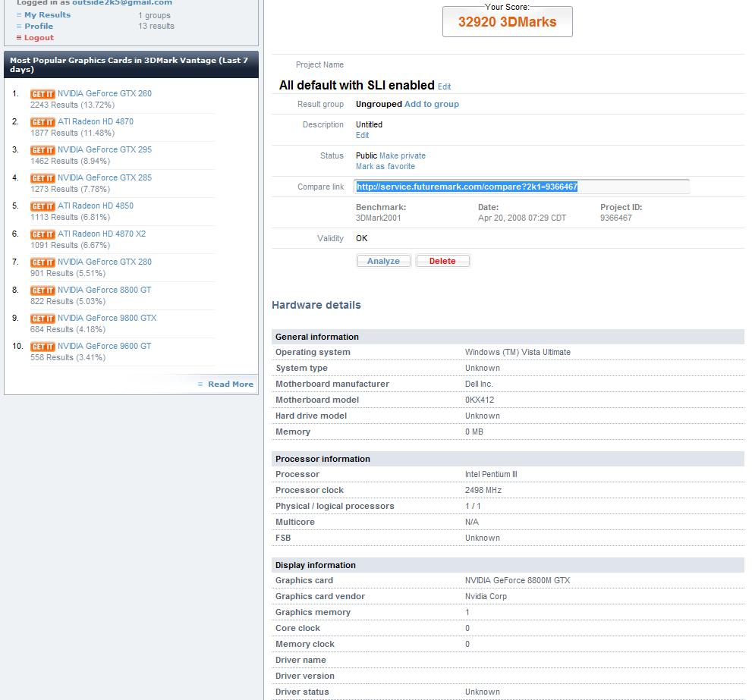
Task: Click the '13 results' count
Action: click(x=156, y=27)
